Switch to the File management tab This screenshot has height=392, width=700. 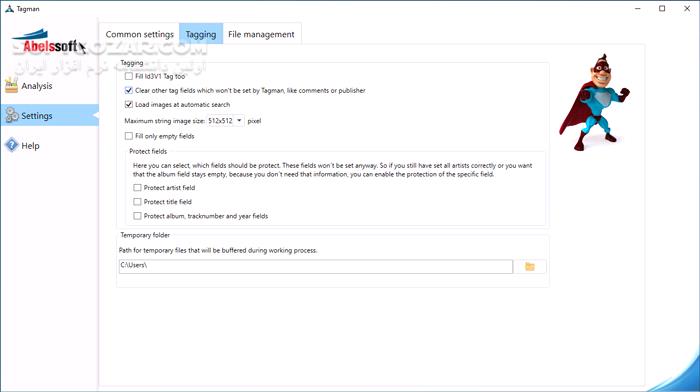point(261,34)
